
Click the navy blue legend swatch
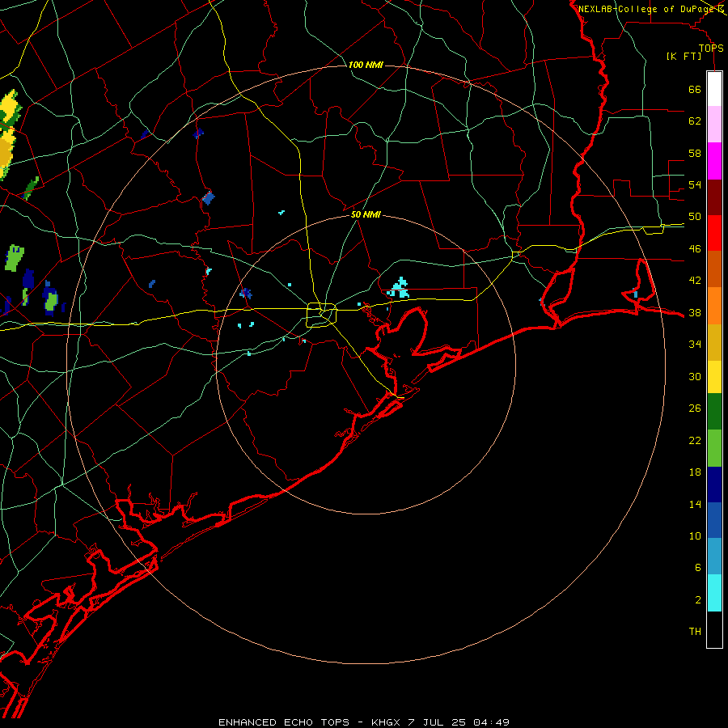(714, 485)
